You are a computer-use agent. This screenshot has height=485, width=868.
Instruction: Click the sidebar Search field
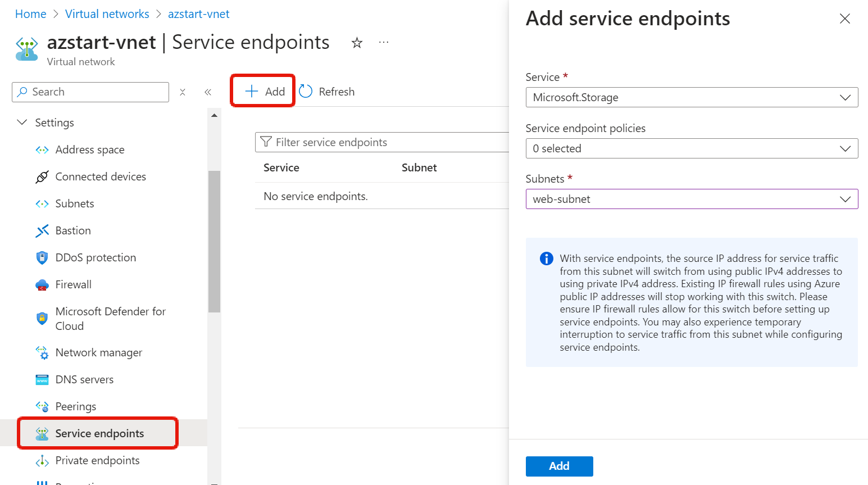90,92
